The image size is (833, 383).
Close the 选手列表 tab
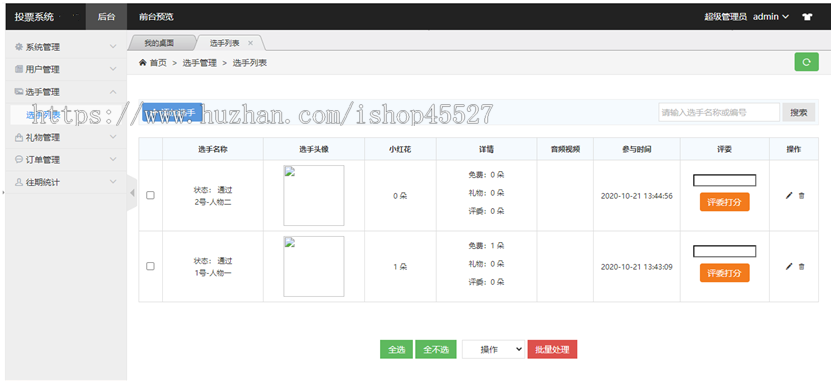click(250, 43)
